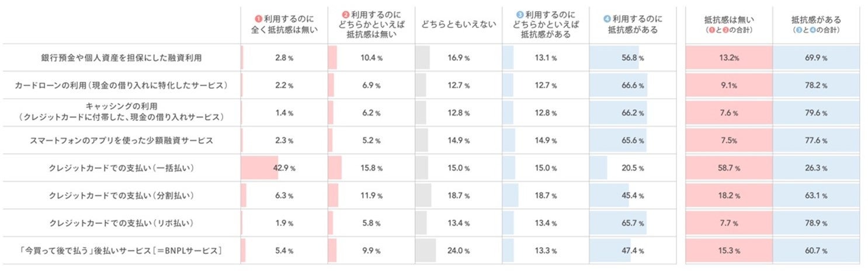Select the BNPLサービス row label
Screen dimensions: 868x271
tap(121, 251)
